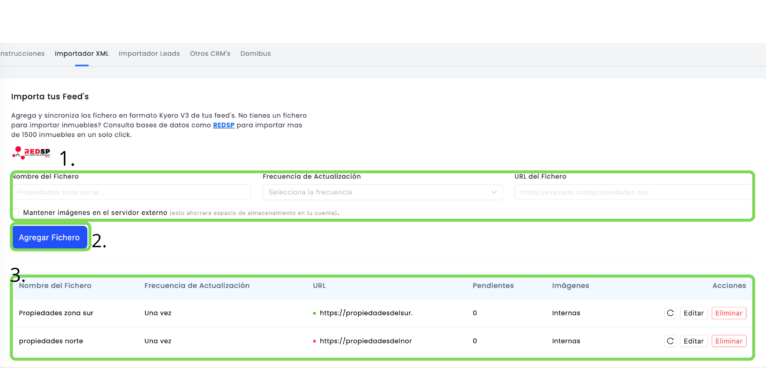Delete the propiedades norte feed
The width and height of the screenshot is (768, 368).
point(729,341)
